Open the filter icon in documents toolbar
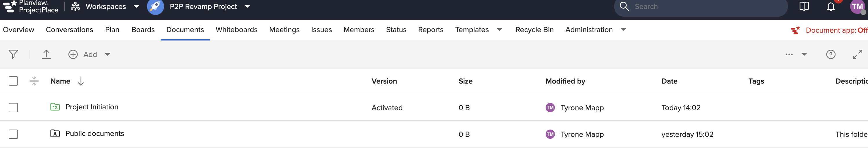 pos(13,54)
